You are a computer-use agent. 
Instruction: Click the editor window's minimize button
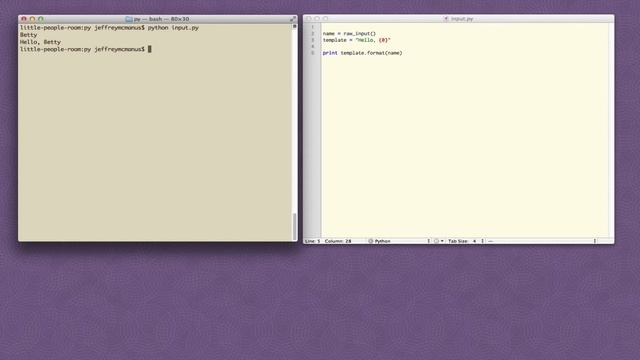tap(317, 19)
